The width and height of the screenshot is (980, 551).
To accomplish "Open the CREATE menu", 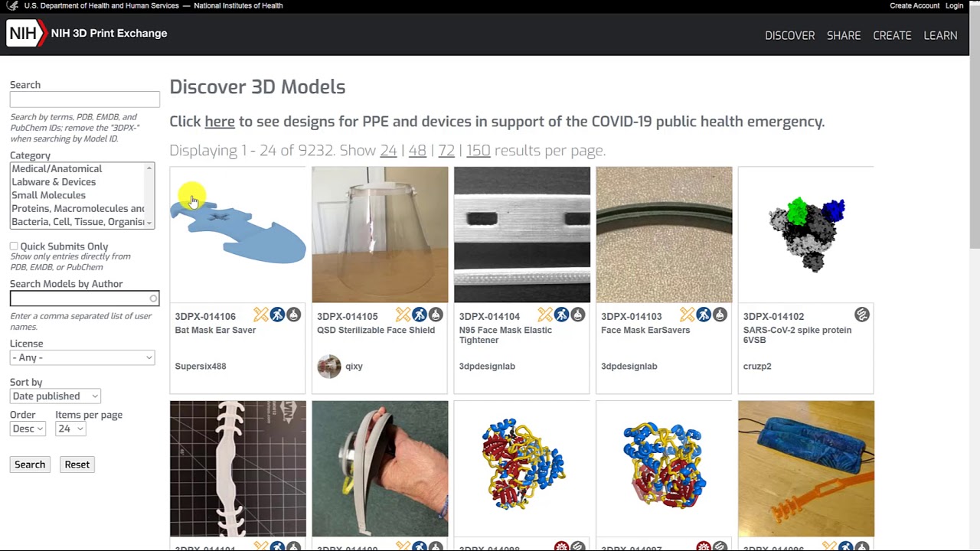I will 892,35.
